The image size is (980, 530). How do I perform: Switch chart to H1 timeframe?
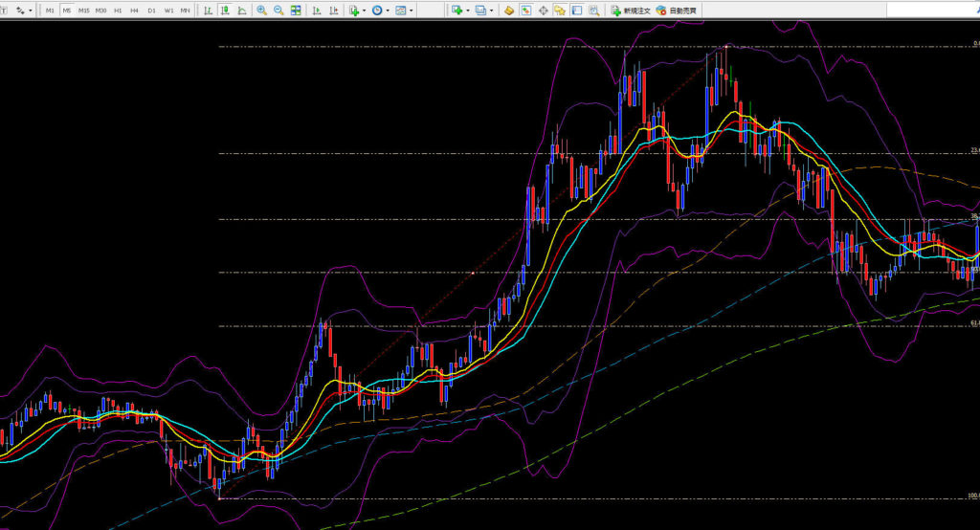[x=118, y=11]
